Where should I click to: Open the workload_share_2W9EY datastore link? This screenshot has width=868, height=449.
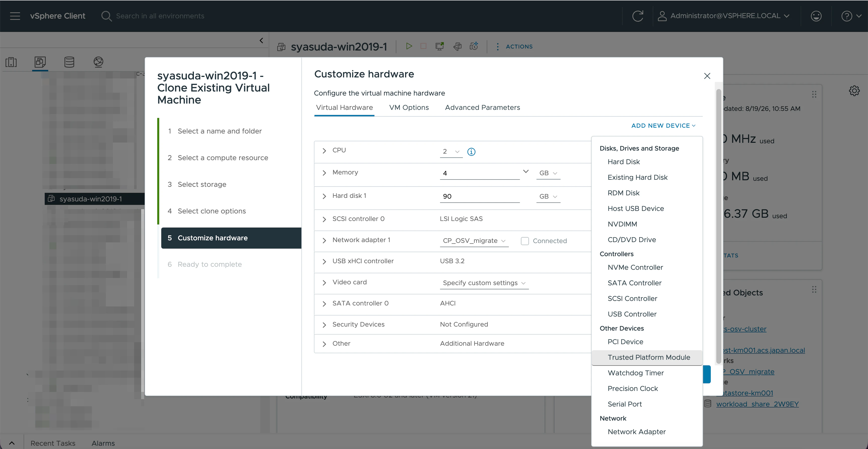[x=757, y=404]
